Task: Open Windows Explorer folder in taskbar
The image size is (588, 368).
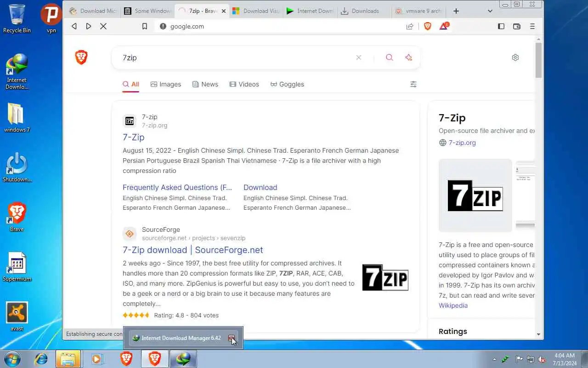Action: click(68, 359)
